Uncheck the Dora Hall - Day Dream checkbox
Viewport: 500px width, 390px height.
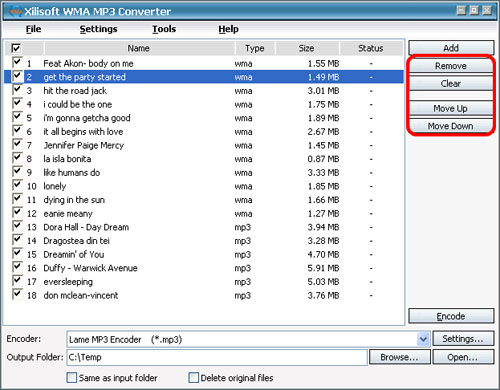click(x=17, y=226)
